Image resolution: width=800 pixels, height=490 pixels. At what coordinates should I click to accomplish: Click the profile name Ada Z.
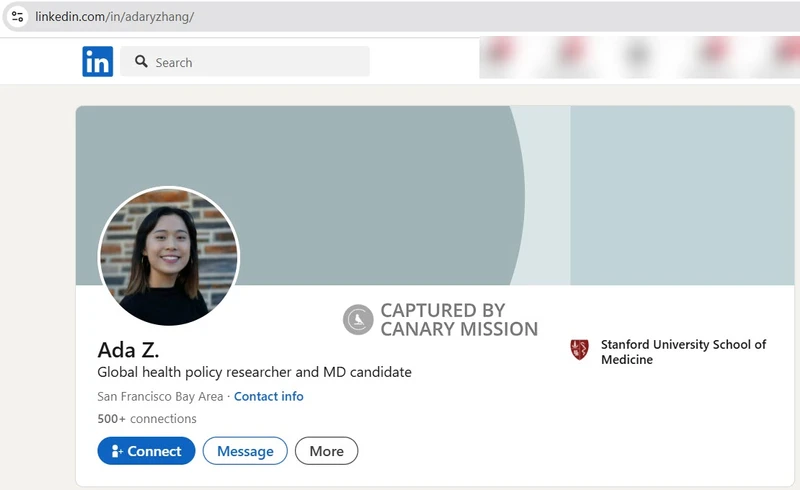pos(128,350)
